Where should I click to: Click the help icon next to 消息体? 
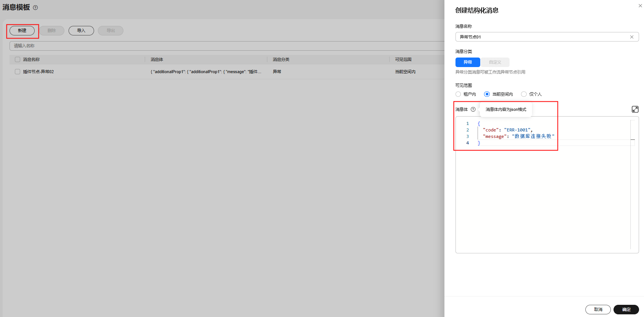click(473, 109)
